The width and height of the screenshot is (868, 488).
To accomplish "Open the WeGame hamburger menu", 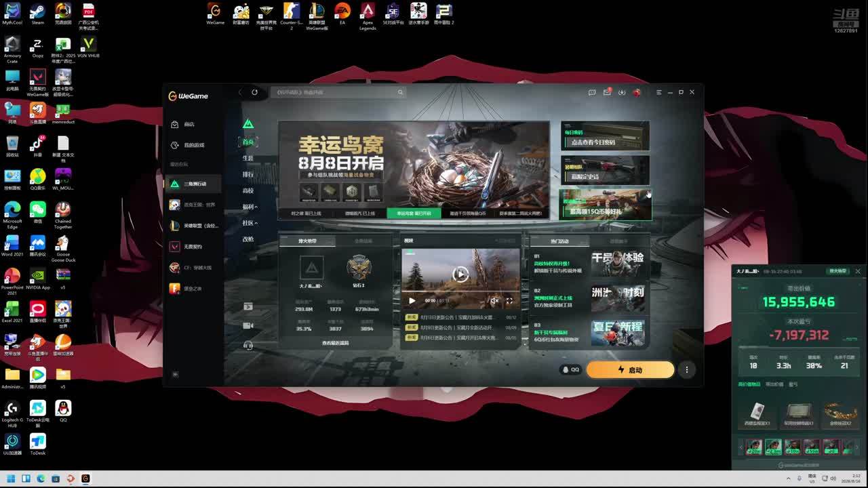I will (658, 92).
